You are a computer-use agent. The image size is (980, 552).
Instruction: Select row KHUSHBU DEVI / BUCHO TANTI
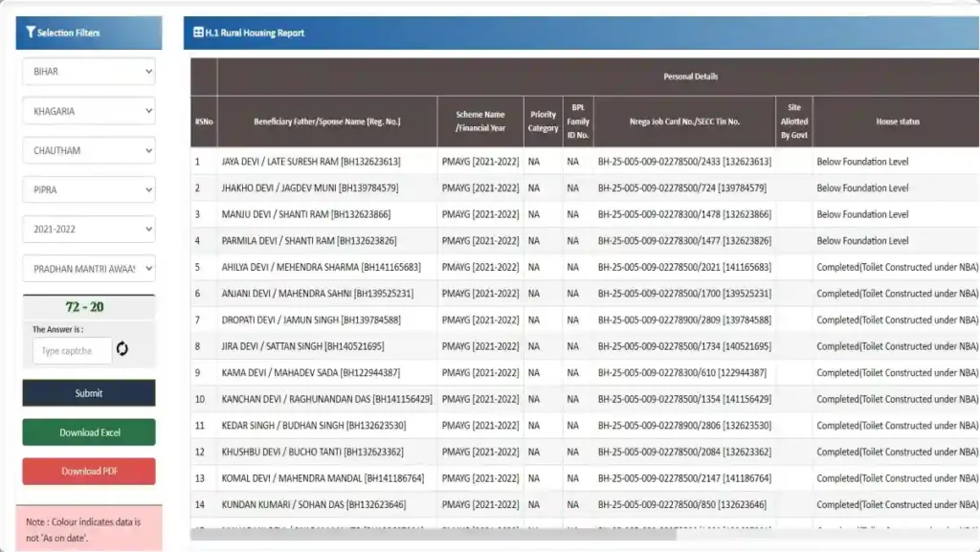(x=585, y=452)
